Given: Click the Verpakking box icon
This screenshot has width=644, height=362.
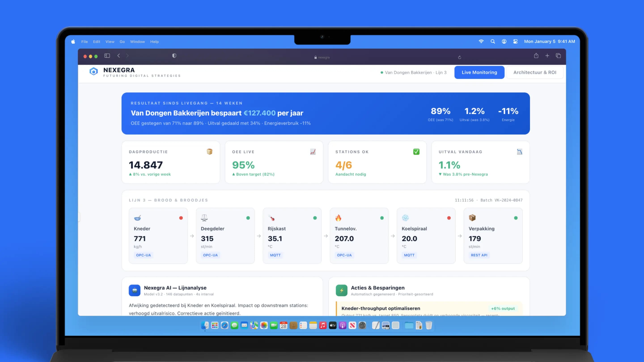Looking at the screenshot, I should click(x=472, y=218).
